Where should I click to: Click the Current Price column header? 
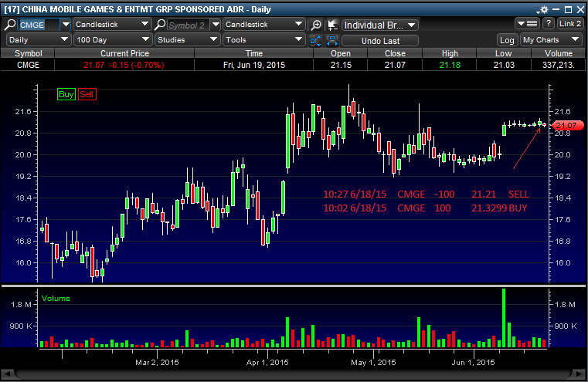click(x=124, y=53)
